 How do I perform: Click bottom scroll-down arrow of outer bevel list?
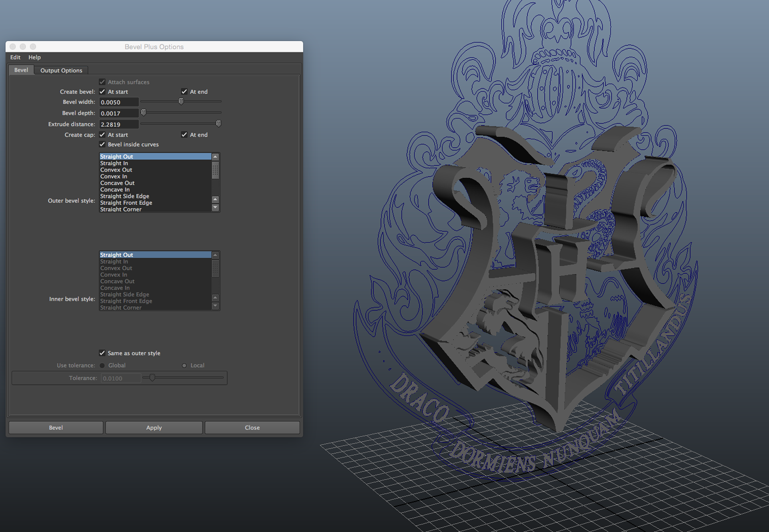coord(215,207)
